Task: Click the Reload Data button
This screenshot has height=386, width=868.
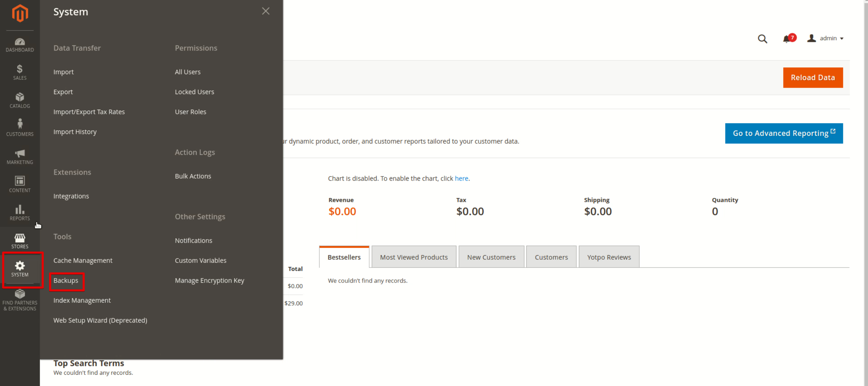Action: click(x=813, y=78)
